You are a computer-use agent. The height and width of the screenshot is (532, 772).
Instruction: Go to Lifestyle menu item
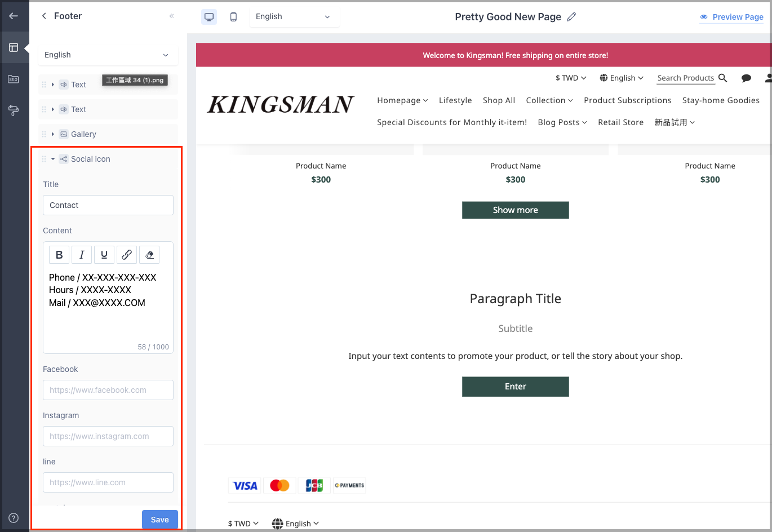455,100
